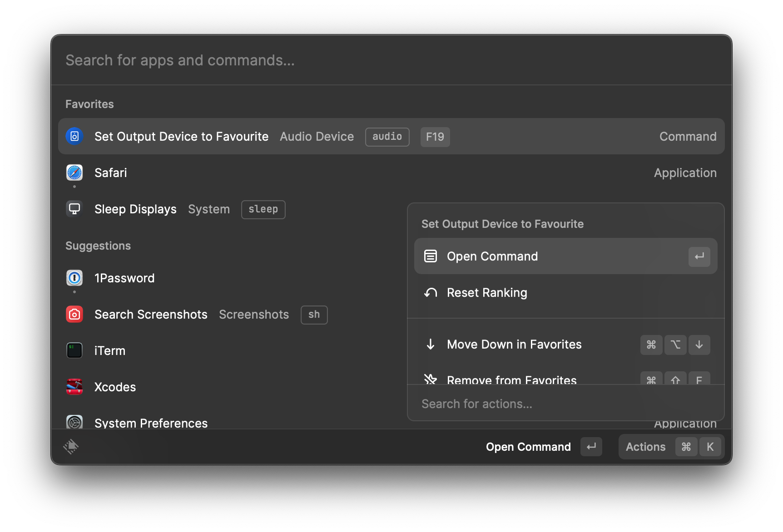Click the Open Command button at the bottom

(x=528, y=447)
